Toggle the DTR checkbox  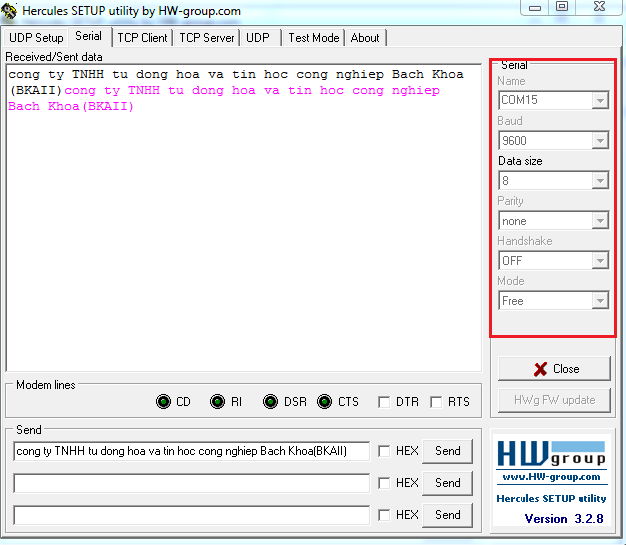(384, 402)
